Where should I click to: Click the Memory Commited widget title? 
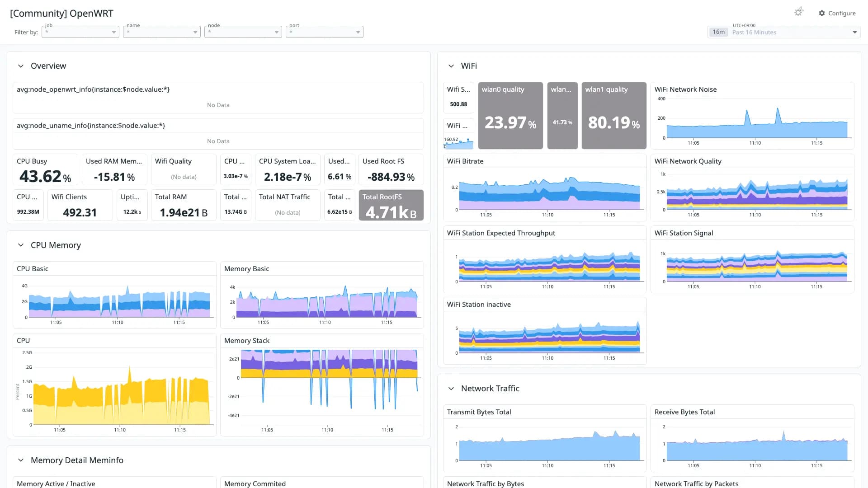[255, 483]
